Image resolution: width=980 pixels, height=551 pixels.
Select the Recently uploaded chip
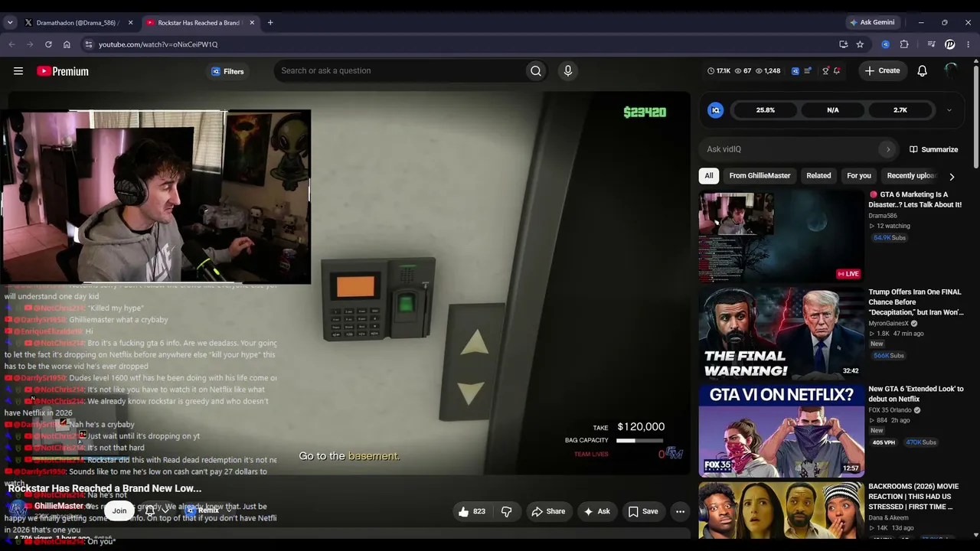tap(911, 176)
